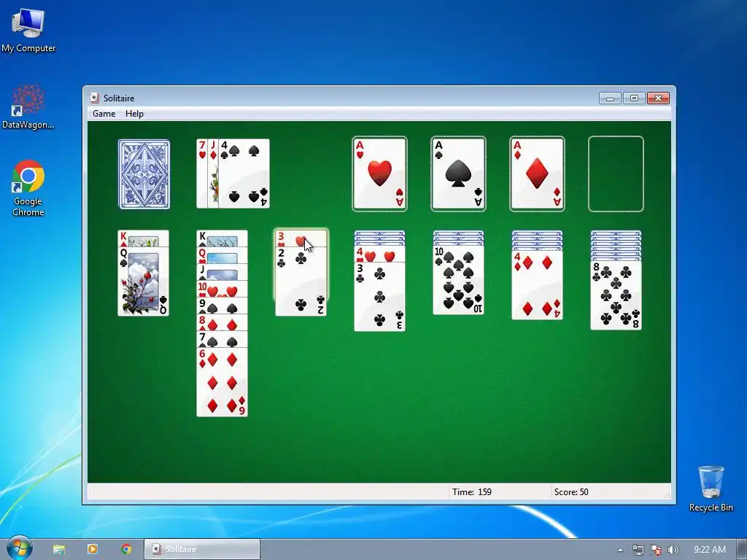Select the 10 of hearts in second column

222,289
